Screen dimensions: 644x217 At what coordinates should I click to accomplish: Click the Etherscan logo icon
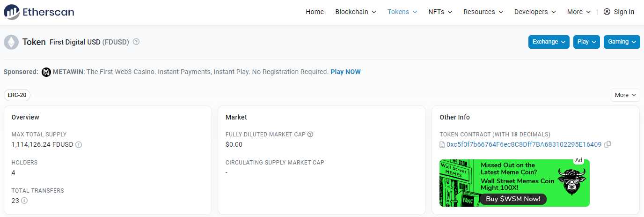[x=12, y=12]
